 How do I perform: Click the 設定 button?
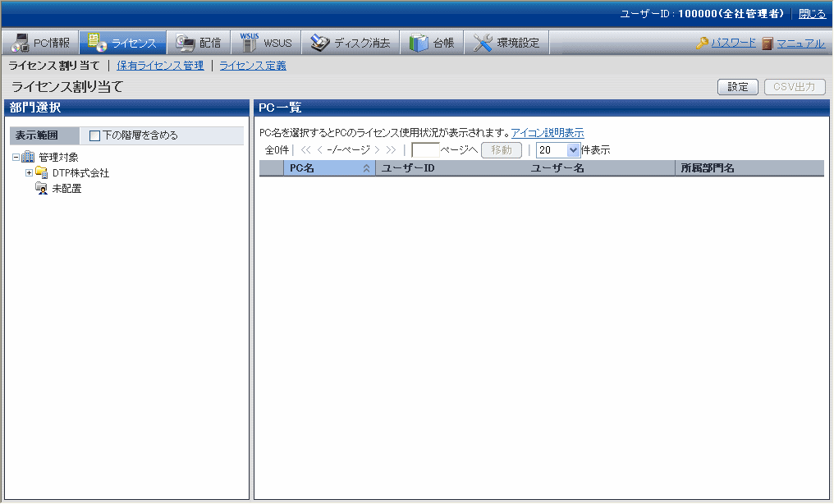click(738, 87)
